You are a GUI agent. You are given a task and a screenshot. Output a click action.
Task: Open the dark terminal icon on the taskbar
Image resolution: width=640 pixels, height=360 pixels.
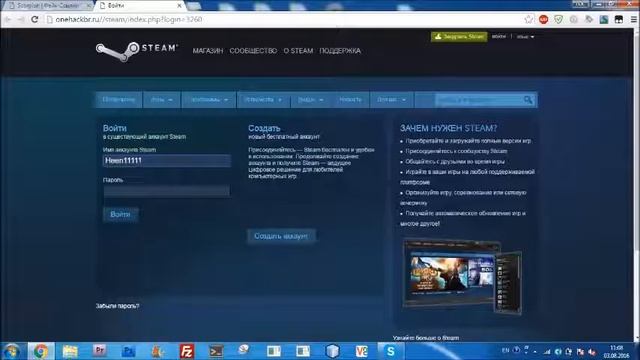tap(216, 351)
